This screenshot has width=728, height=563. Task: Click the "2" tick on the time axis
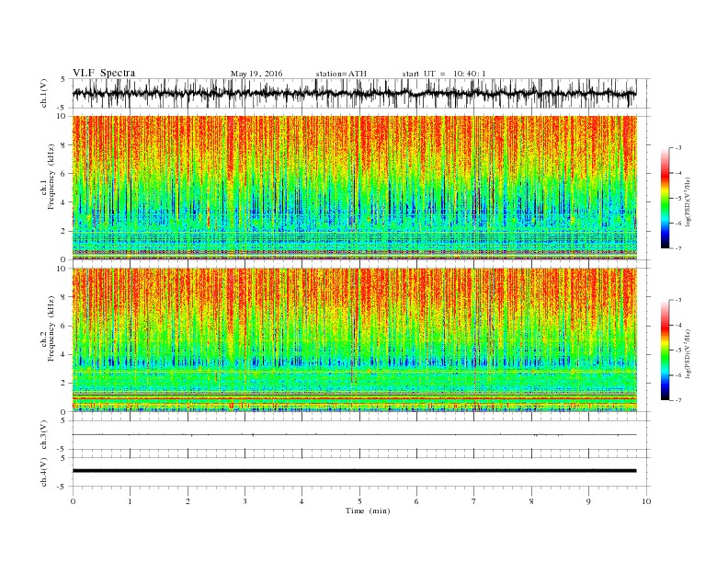pyautogui.click(x=188, y=501)
